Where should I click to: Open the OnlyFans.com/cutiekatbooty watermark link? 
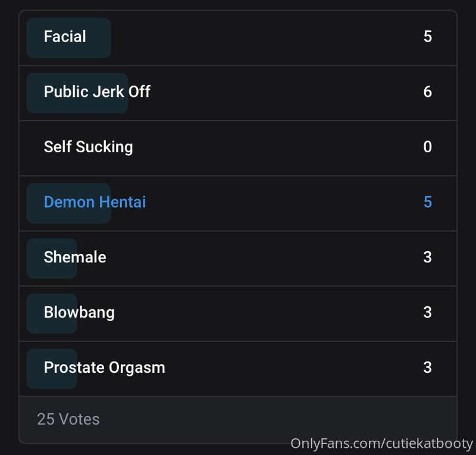pos(381,444)
